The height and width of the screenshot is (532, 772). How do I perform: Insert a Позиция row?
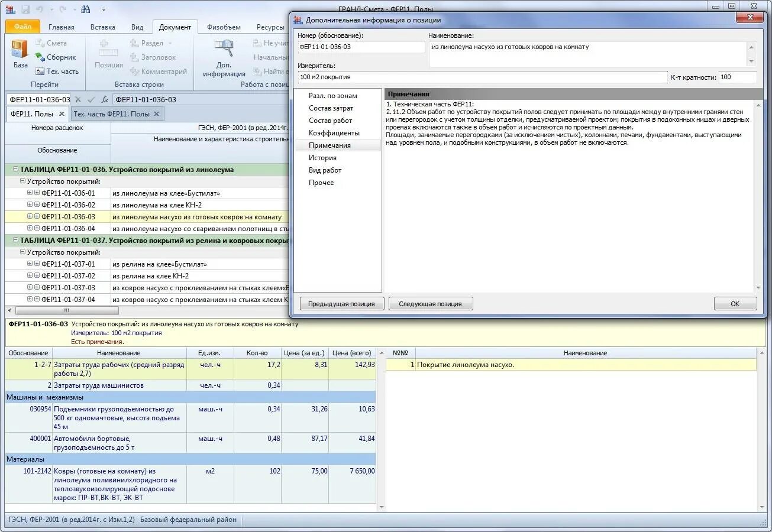[x=108, y=54]
